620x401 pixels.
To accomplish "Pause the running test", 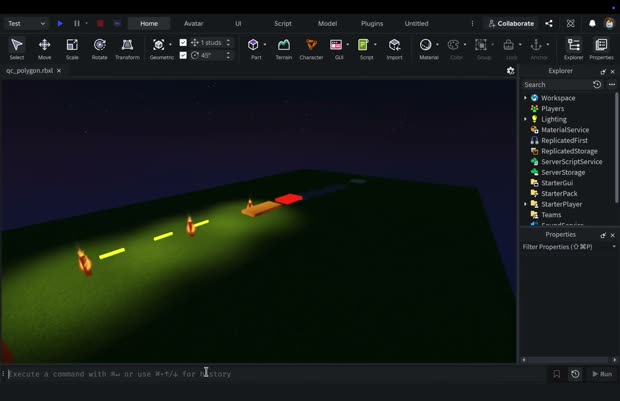I will 77,23.
